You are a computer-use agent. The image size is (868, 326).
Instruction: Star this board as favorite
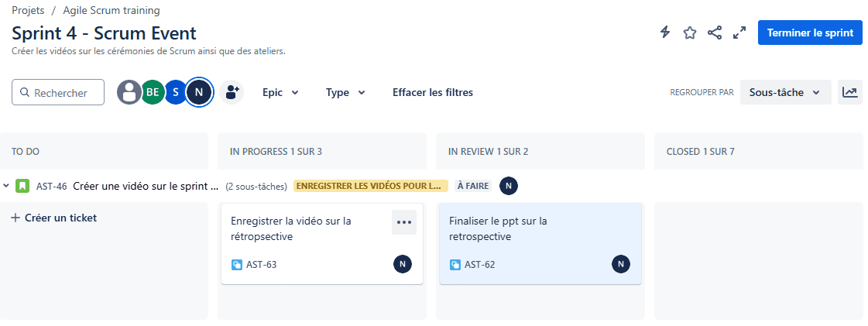(x=689, y=33)
